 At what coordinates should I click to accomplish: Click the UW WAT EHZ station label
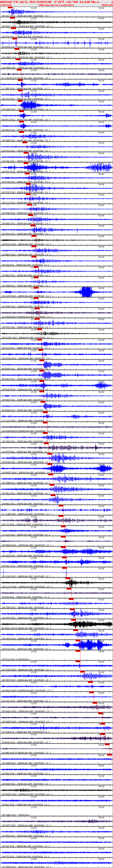point(26,400)
